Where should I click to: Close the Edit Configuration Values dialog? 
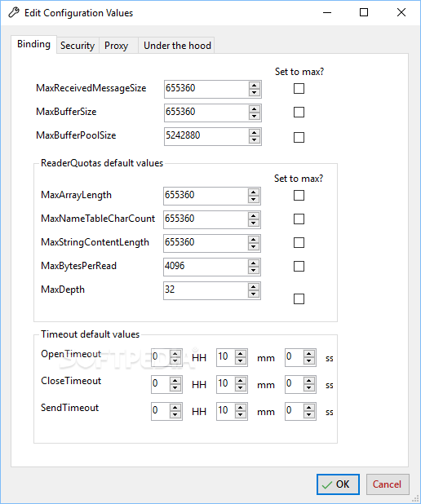(x=401, y=12)
